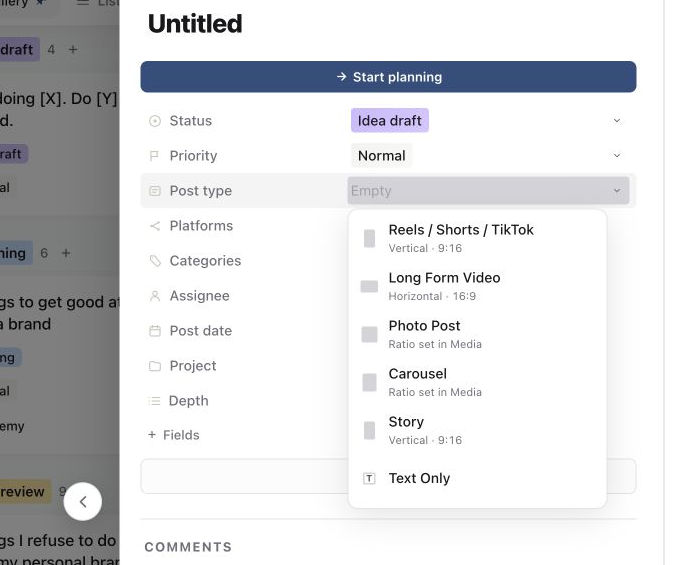Click the Categories tag icon
The image size is (700, 565).
tap(155, 261)
